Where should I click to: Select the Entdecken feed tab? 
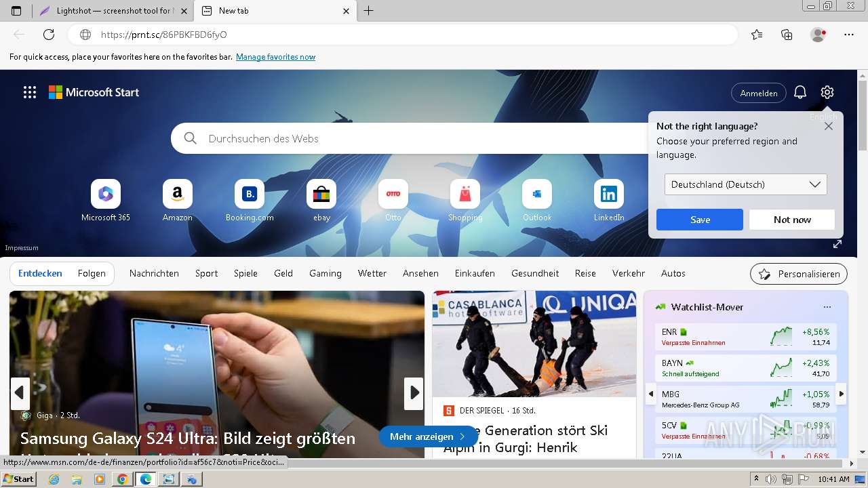pos(40,273)
